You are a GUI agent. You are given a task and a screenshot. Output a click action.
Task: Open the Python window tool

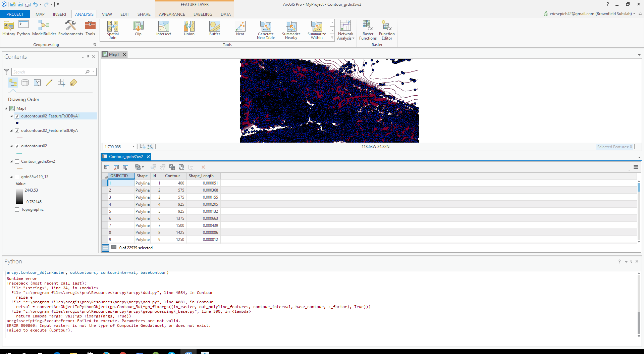click(23, 28)
